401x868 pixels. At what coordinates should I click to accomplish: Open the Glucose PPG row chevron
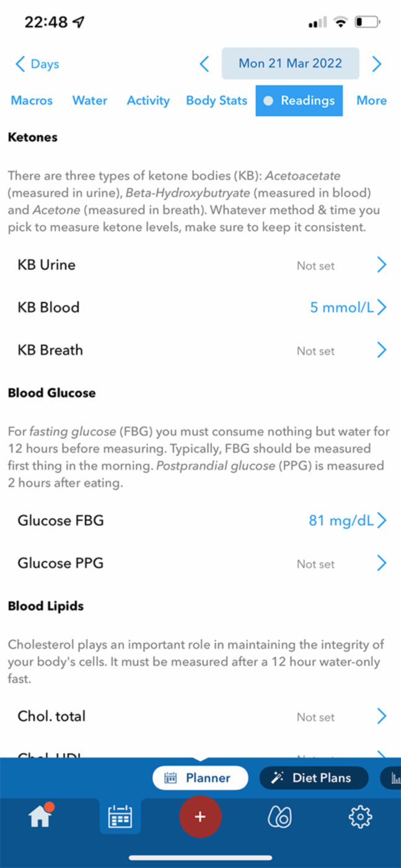[381, 564]
